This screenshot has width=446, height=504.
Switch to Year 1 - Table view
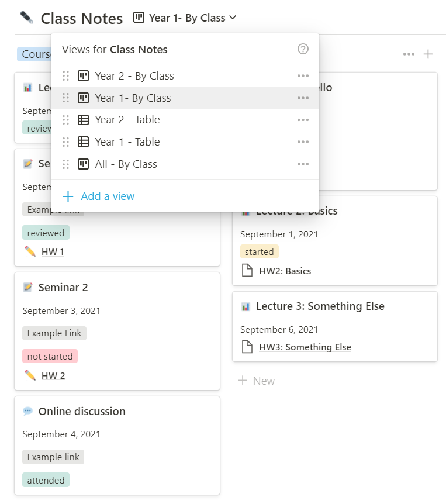(x=127, y=142)
